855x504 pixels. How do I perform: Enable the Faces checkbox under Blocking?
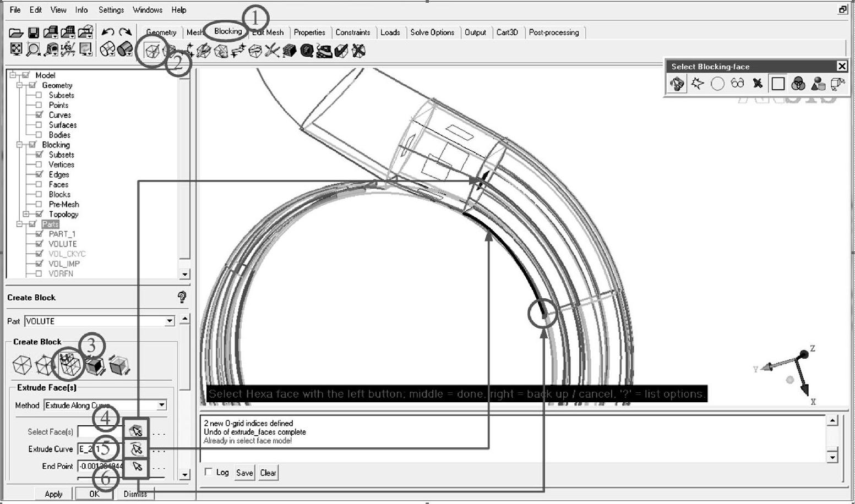tap(39, 184)
